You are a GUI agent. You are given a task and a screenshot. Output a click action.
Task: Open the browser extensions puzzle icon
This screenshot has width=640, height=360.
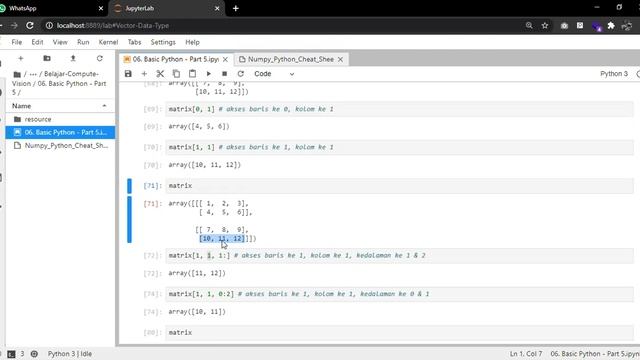(611, 25)
